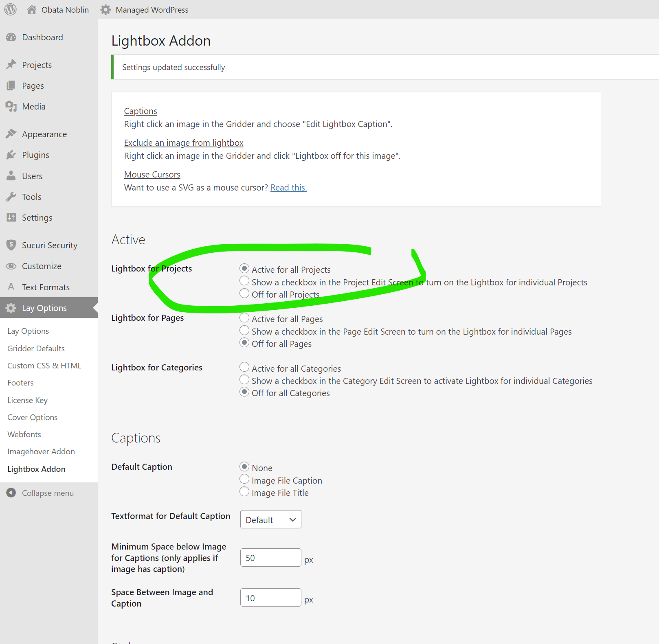Enable Active for all Pages

tap(244, 318)
